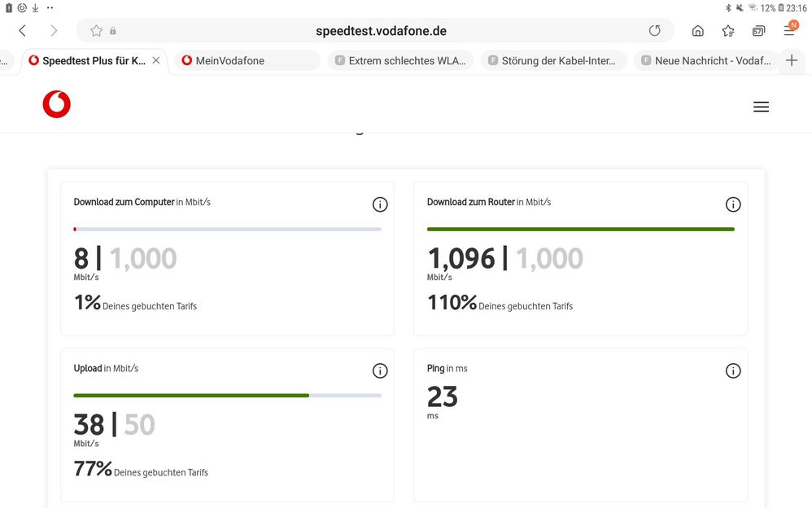Add a new browser tab
Image resolution: width=812 pixels, height=508 pixels.
point(792,60)
